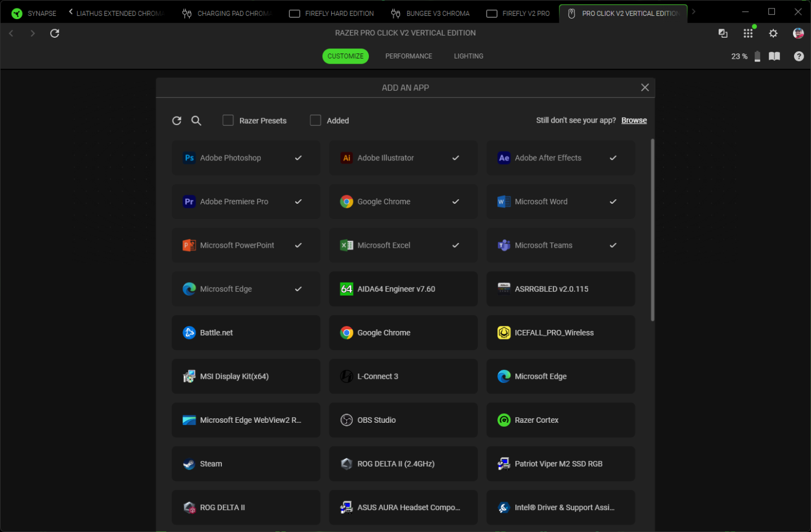Click the Battle.net icon
This screenshot has width=811, height=532.
[x=189, y=333]
